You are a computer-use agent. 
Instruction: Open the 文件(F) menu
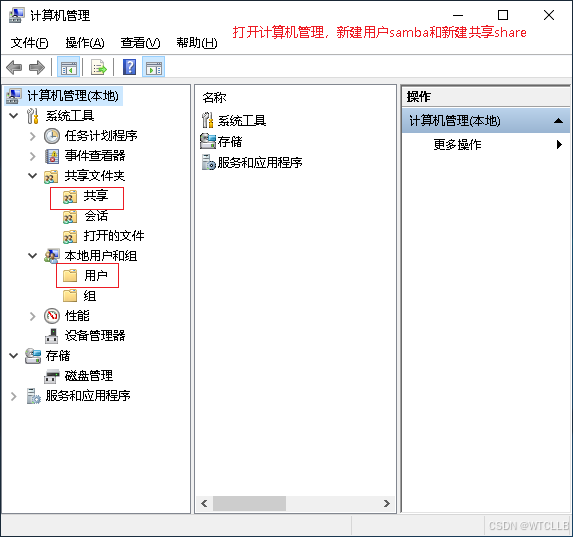tap(29, 43)
